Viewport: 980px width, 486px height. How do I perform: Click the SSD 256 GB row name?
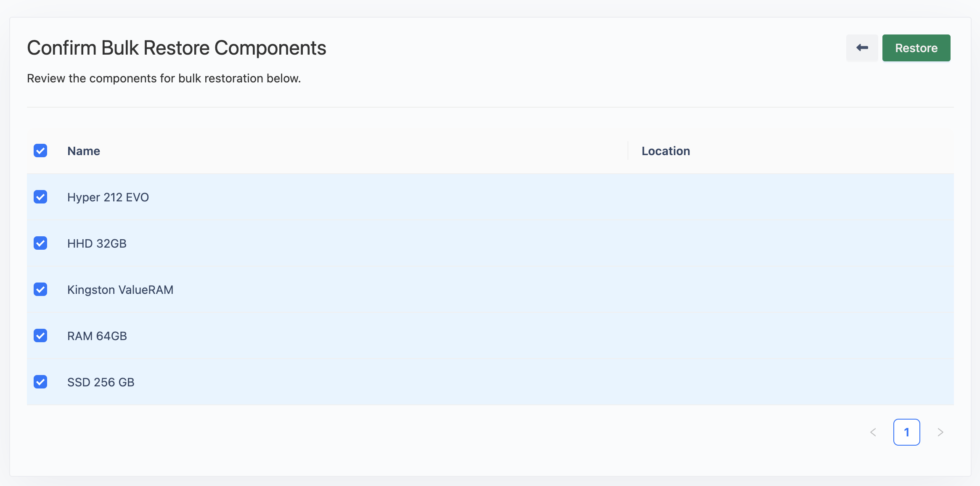[101, 382]
